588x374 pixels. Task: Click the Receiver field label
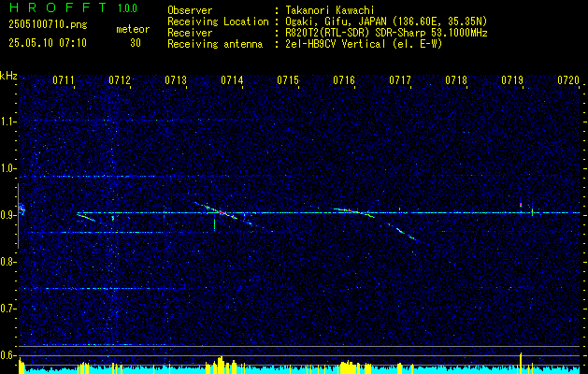(190, 33)
